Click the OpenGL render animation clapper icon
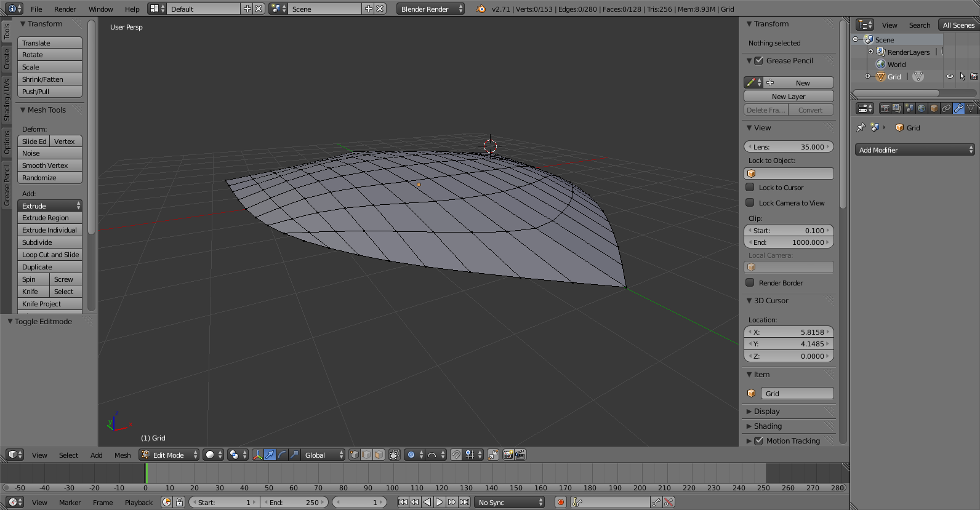 tap(520, 455)
